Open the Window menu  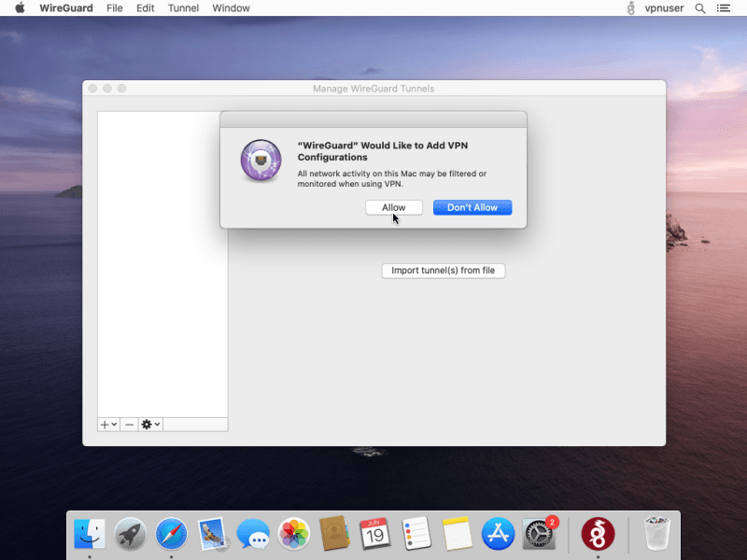pyautogui.click(x=231, y=8)
